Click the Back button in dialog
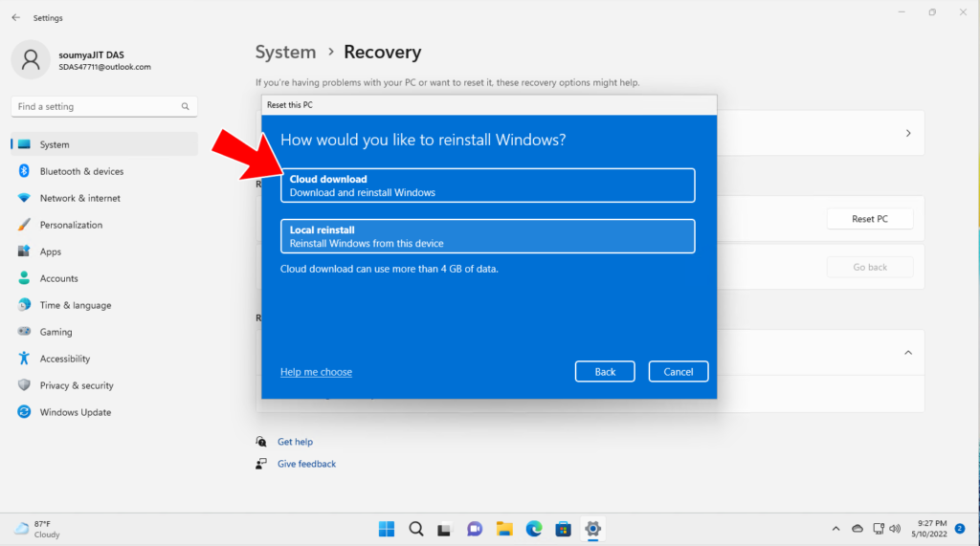The height and width of the screenshot is (546, 980). 605,372
